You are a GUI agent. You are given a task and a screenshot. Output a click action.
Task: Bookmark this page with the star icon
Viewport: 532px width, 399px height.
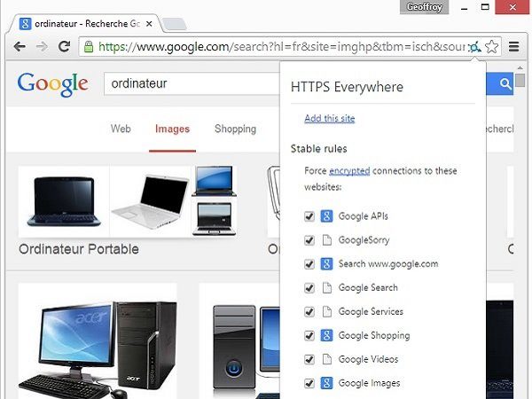491,47
